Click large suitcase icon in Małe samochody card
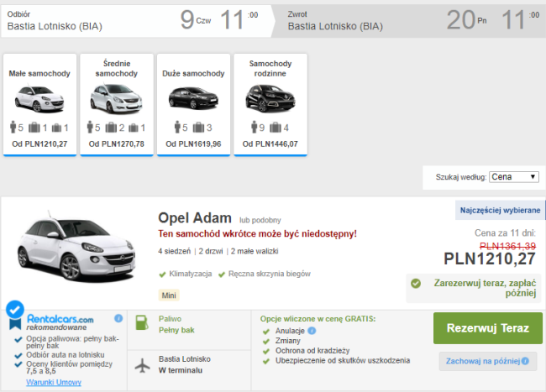Image resolution: width=546 pixels, height=392 pixels. pos(34,128)
